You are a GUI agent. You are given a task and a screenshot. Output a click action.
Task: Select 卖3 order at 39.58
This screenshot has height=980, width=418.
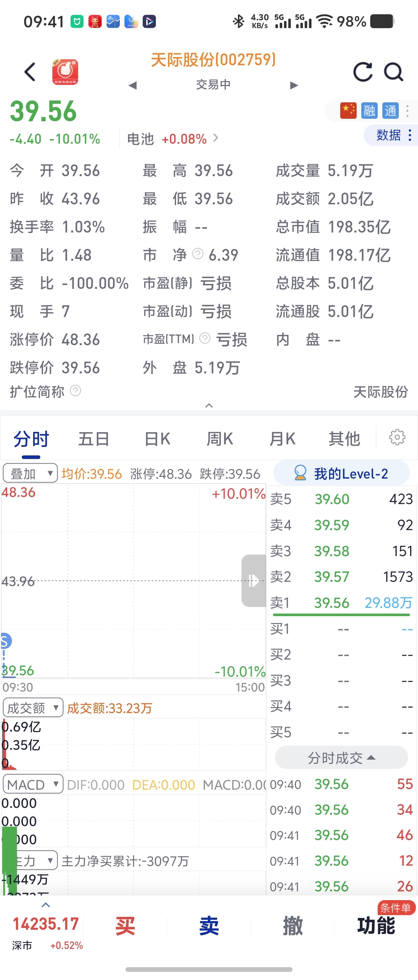tap(341, 551)
